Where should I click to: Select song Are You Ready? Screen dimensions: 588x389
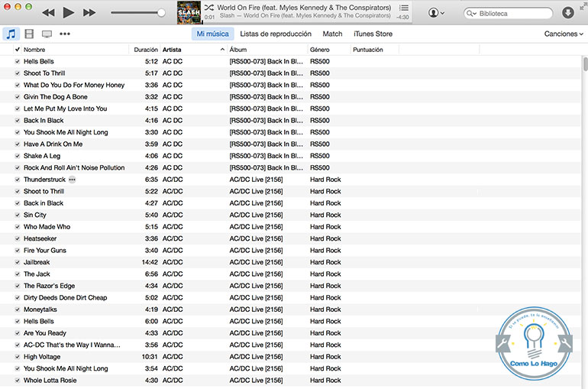coord(44,333)
